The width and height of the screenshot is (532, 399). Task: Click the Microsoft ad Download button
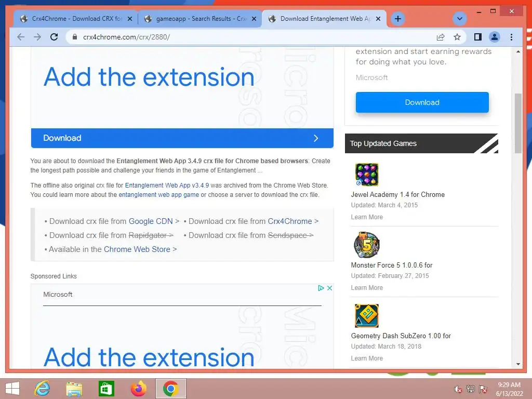coord(422,102)
